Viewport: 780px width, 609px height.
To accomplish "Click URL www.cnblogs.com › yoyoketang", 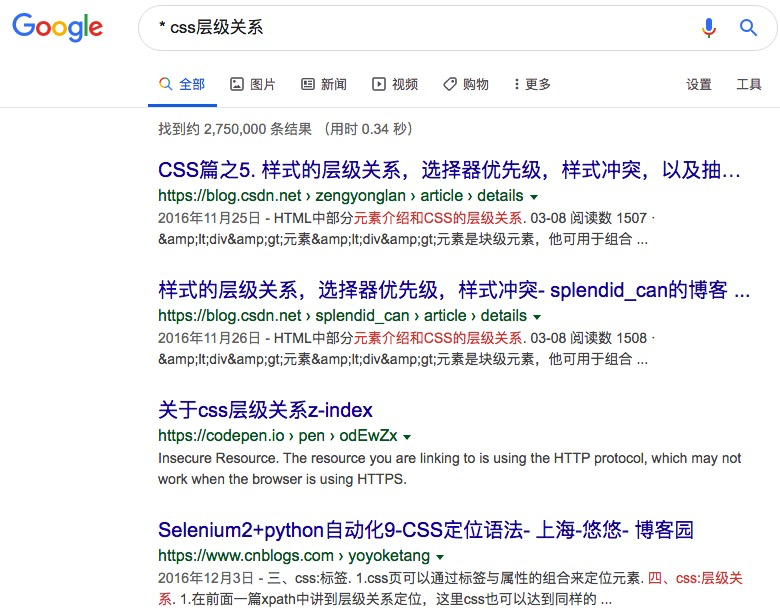I will pos(294,555).
